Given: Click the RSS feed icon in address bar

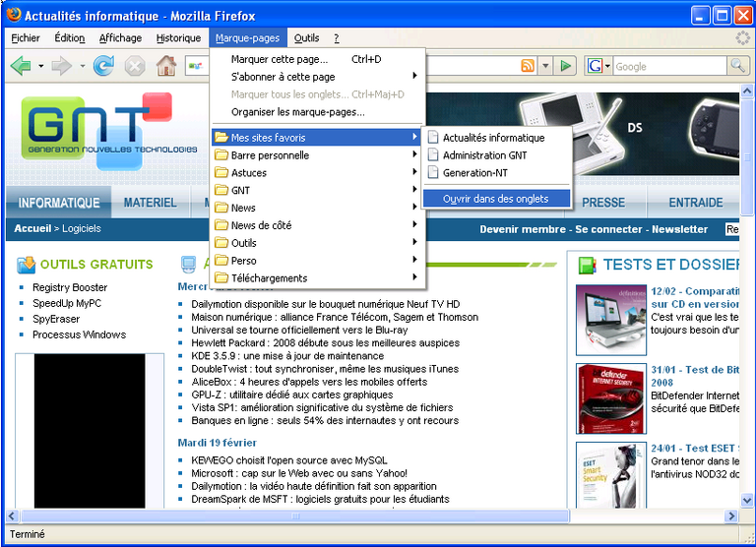Looking at the screenshot, I should click(x=528, y=66).
